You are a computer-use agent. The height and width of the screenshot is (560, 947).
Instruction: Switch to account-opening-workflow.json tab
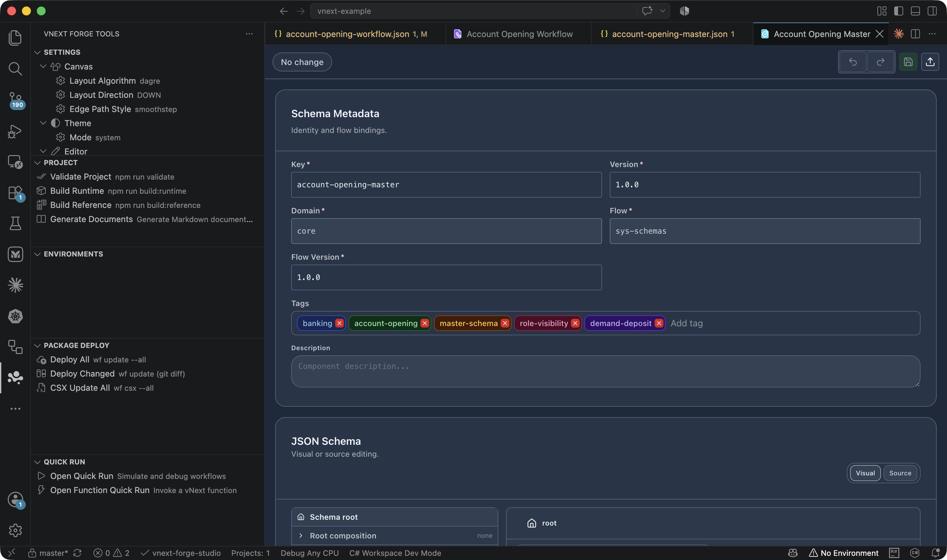pyautogui.click(x=355, y=33)
